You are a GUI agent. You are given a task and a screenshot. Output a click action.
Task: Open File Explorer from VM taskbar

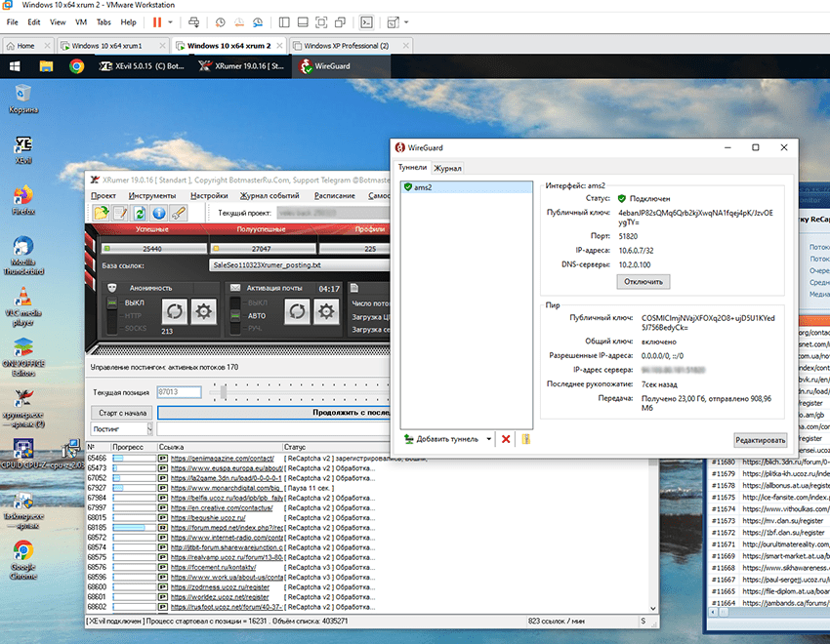click(x=46, y=66)
